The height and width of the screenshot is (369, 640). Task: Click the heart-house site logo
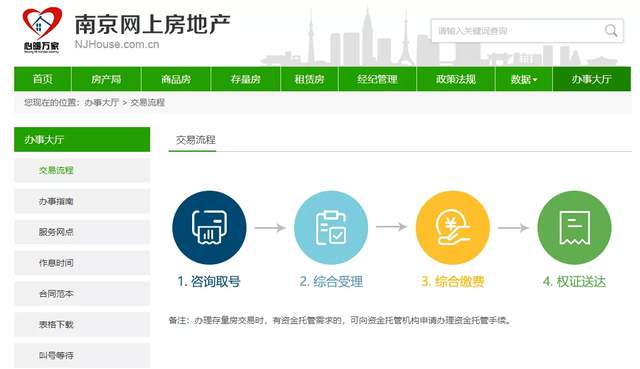42,30
